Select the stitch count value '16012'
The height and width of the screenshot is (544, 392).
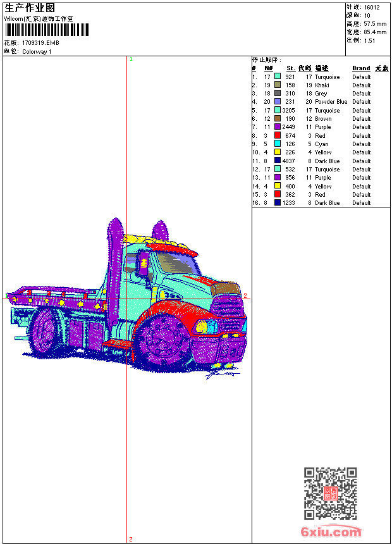coord(372,8)
